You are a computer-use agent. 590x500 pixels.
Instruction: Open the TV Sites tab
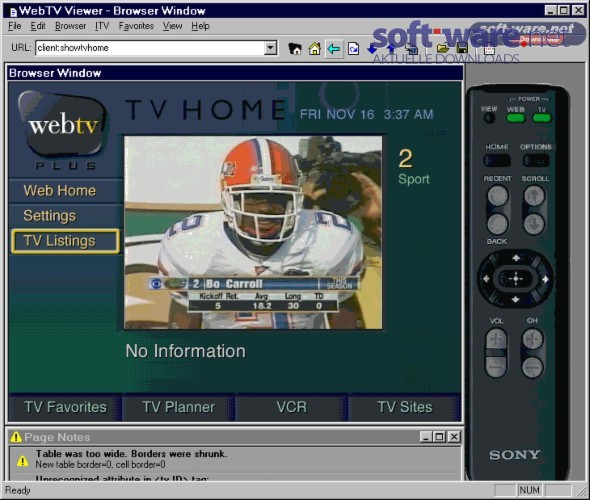click(405, 407)
